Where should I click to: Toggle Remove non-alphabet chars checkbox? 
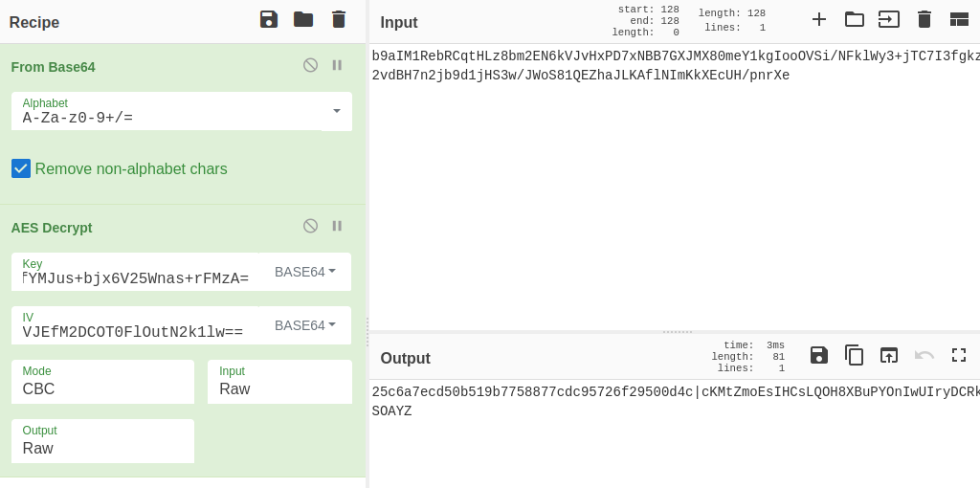(x=21, y=169)
